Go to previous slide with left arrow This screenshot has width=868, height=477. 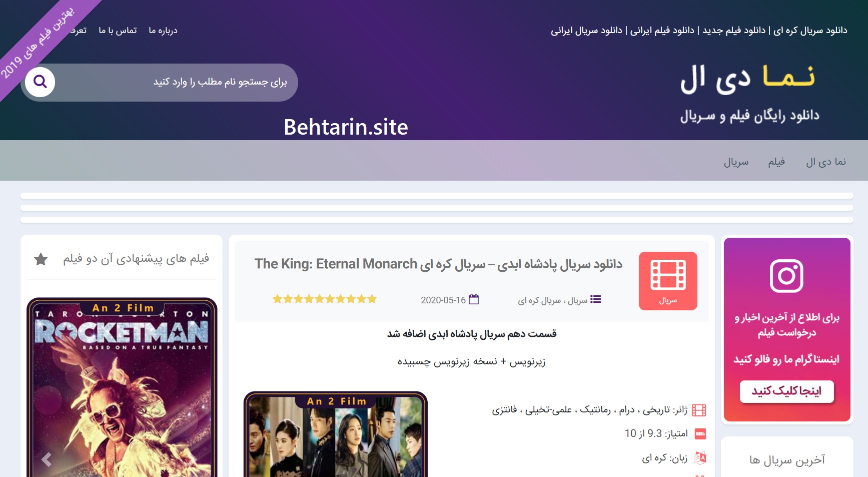[x=47, y=459]
